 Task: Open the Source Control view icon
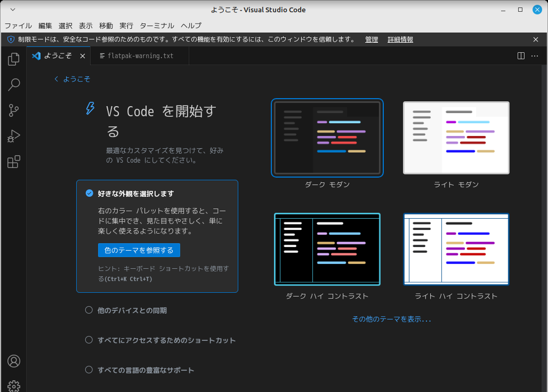(14, 110)
